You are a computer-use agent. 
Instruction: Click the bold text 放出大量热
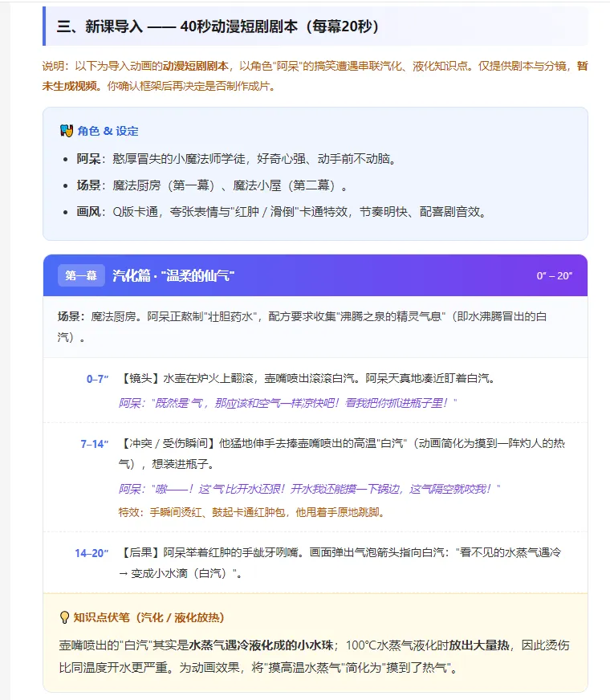(x=478, y=645)
